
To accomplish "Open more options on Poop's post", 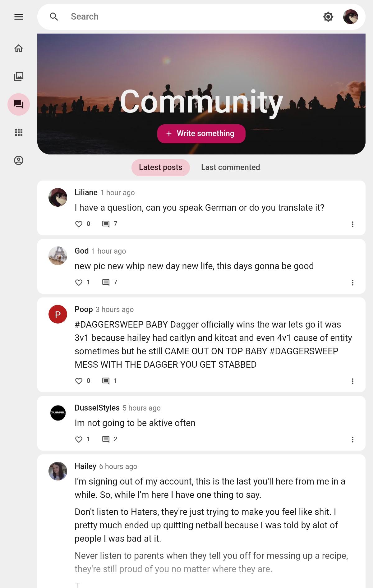I will [x=352, y=381].
